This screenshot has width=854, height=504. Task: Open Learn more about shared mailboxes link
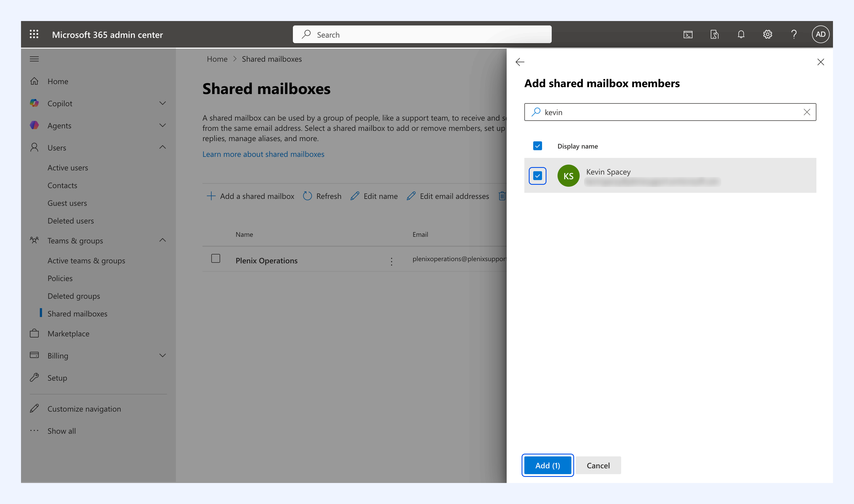coord(263,154)
